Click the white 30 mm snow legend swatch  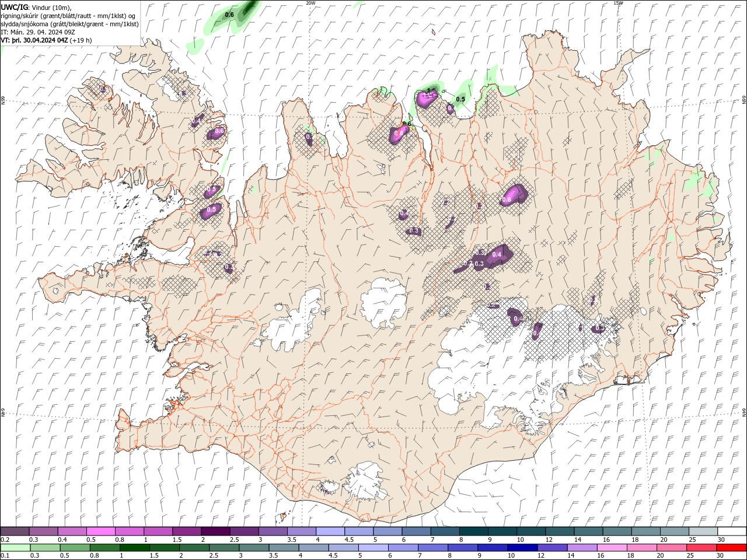731,531
